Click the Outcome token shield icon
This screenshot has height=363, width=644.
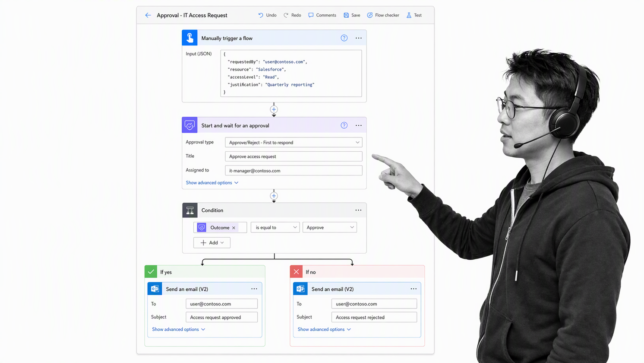202,227
